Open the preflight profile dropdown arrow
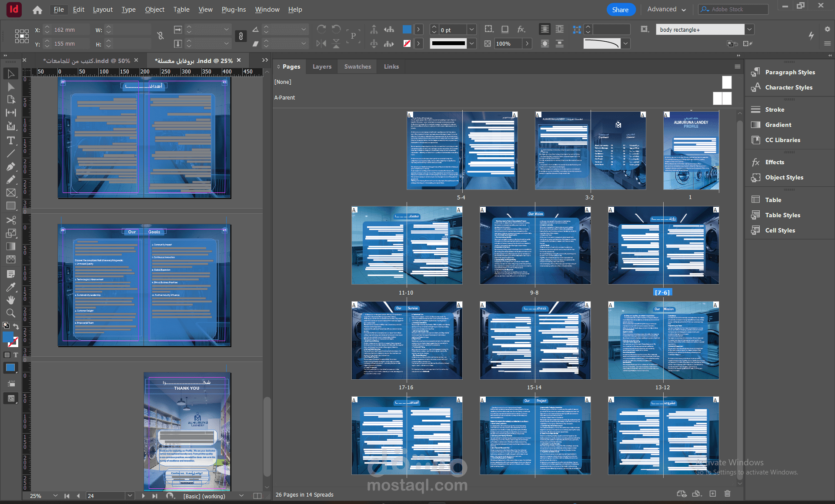Image resolution: width=835 pixels, height=504 pixels. (241, 496)
